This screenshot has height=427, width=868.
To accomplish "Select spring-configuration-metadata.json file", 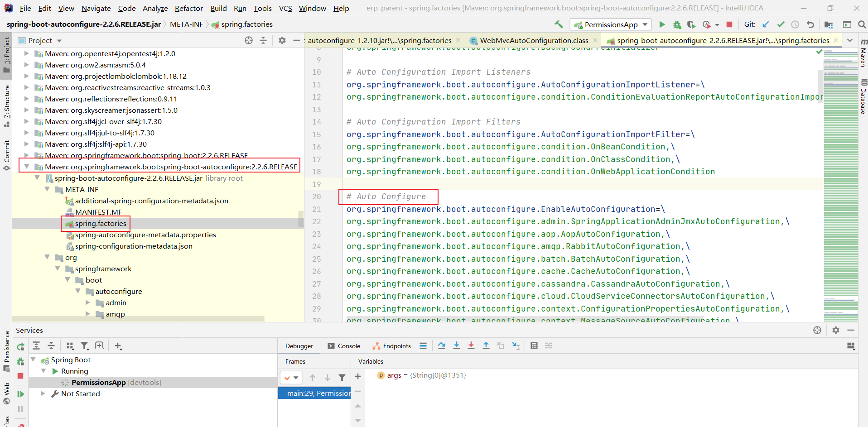I will click(134, 246).
